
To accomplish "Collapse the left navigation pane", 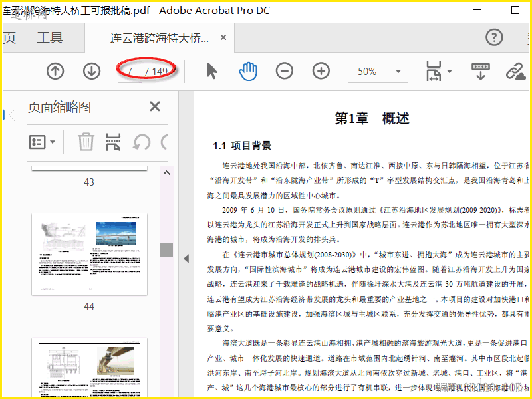I will (x=186, y=259).
